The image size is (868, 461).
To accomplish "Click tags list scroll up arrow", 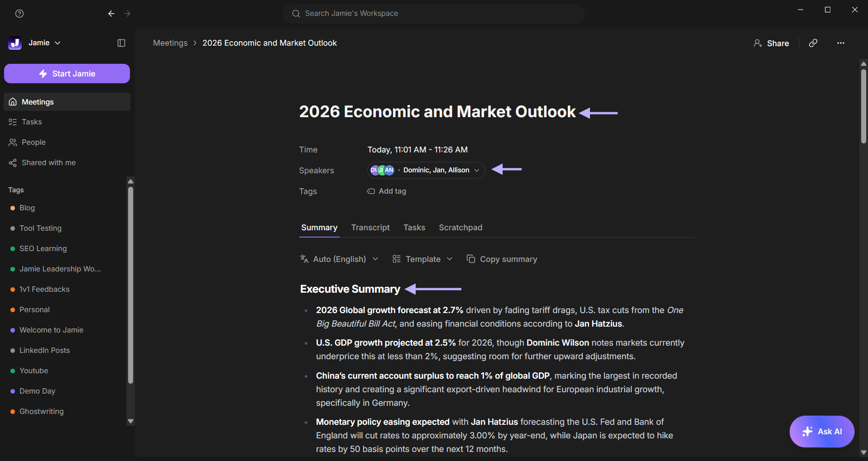I will (x=131, y=181).
